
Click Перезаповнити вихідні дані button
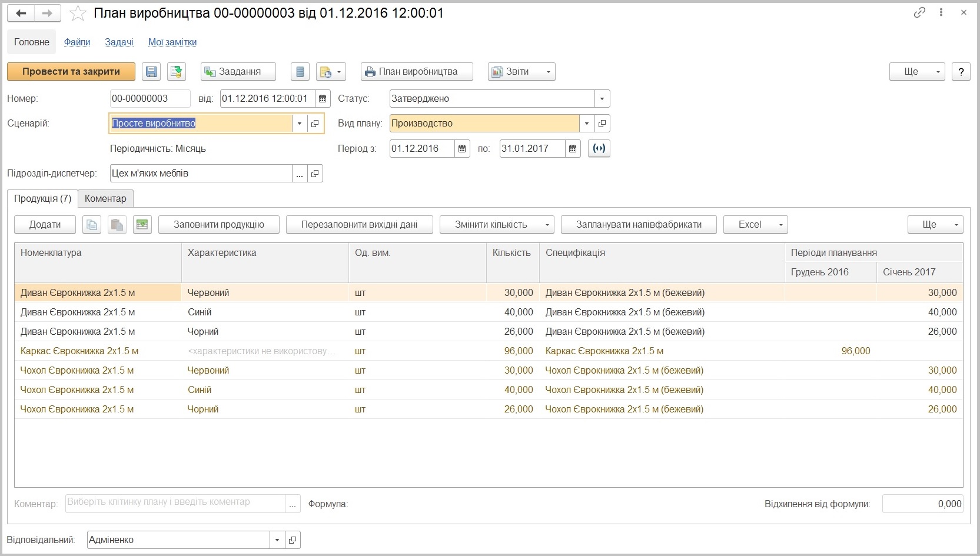[x=360, y=225]
